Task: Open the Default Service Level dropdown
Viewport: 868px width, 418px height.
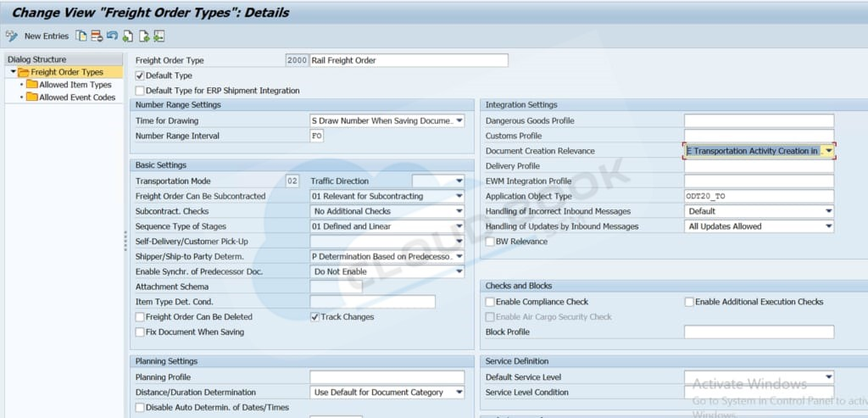Action: (x=829, y=377)
